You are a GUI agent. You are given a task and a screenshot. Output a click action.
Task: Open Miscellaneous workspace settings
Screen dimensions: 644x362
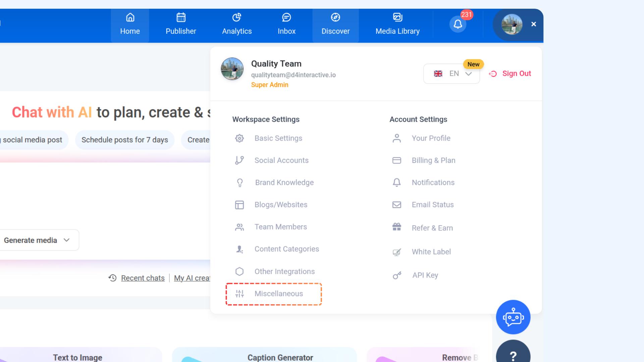pyautogui.click(x=278, y=294)
